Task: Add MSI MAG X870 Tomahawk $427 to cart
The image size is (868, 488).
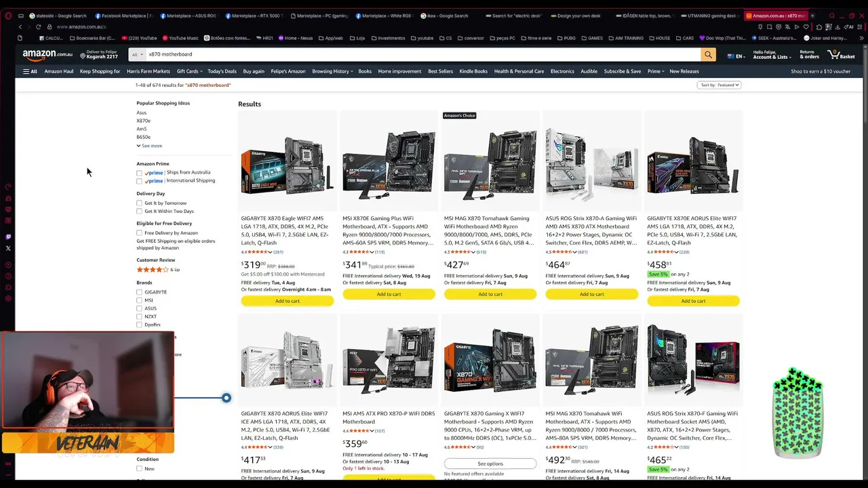Action: pyautogui.click(x=490, y=294)
